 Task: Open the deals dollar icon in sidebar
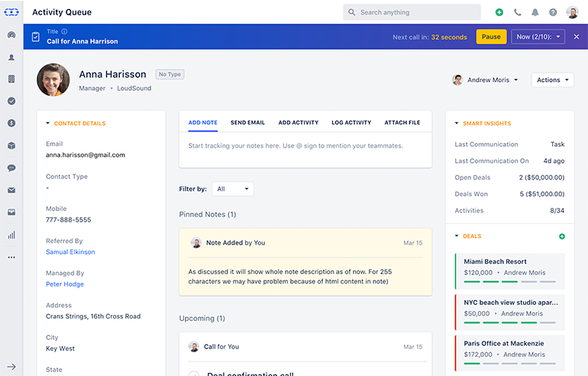[x=11, y=123]
